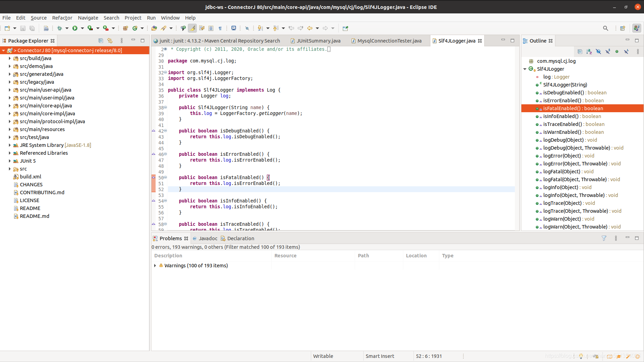Image resolution: width=644 pixels, height=362 pixels.
Task: Expand JUnit 5 library node
Action: [10, 161]
